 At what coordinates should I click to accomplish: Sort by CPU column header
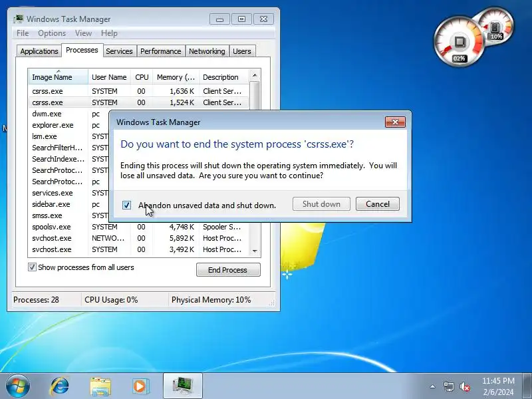(x=142, y=77)
